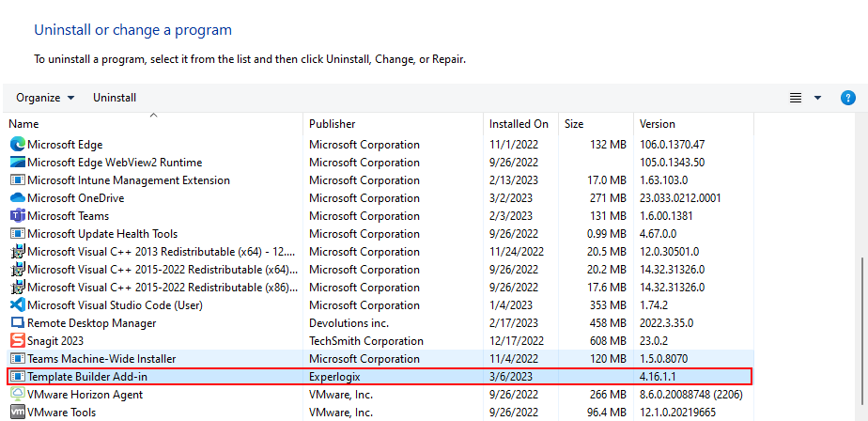Screen dimensions: 868x421
Task: Click the Uninstall toolbar button
Action: point(115,98)
